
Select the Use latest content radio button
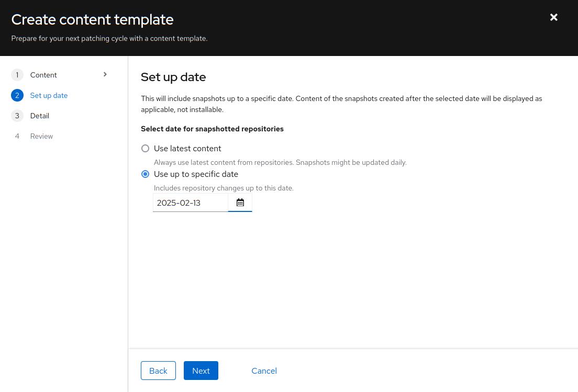pos(146,149)
